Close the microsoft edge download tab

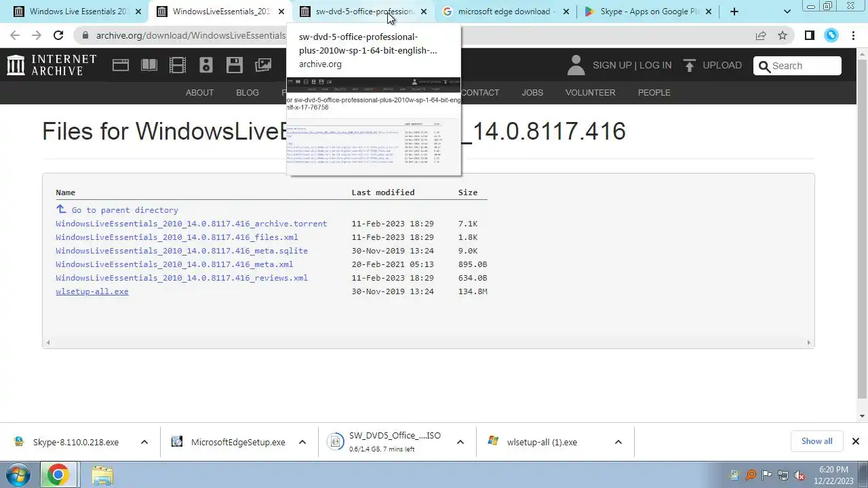tap(566, 12)
